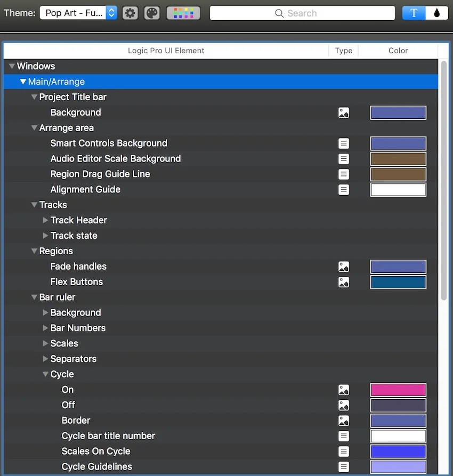Click the Logic Pro UI Element column header
This screenshot has width=453, height=476.
pos(166,51)
